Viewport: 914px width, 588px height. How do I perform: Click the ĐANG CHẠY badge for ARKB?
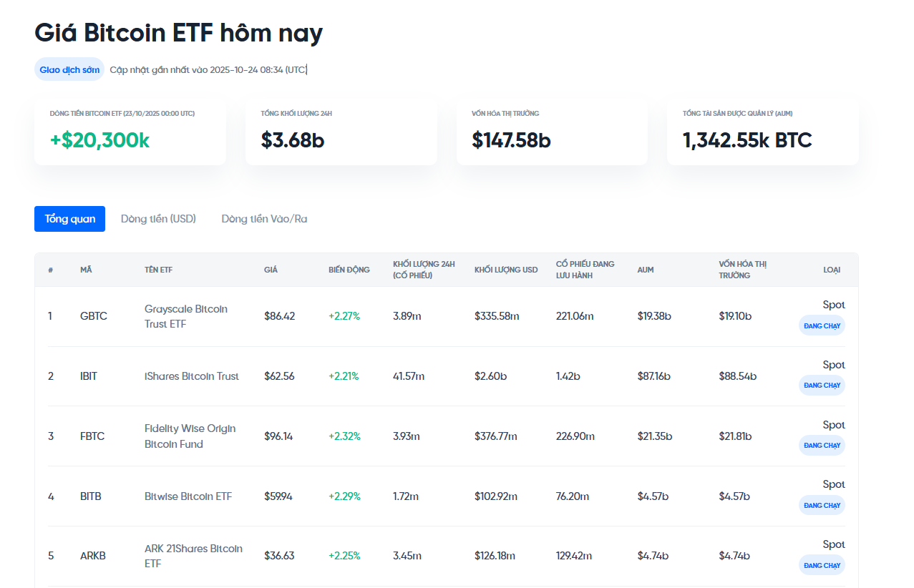pyautogui.click(x=821, y=564)
